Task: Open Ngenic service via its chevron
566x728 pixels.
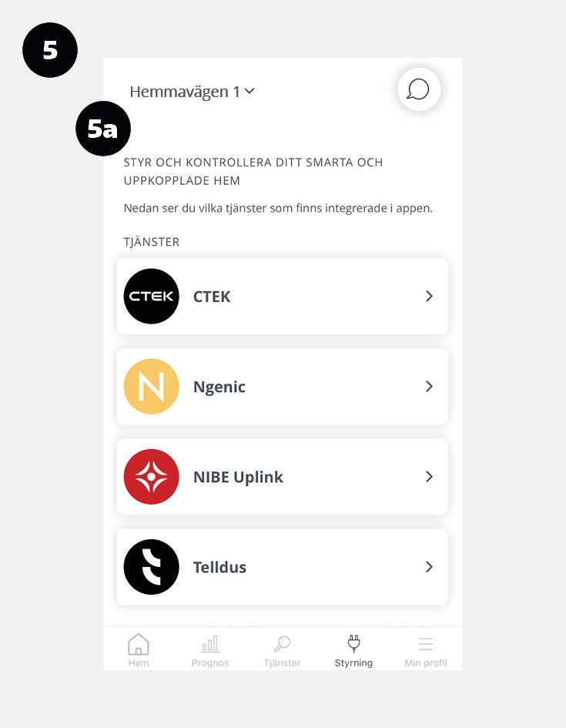Action: pos(429,386)
